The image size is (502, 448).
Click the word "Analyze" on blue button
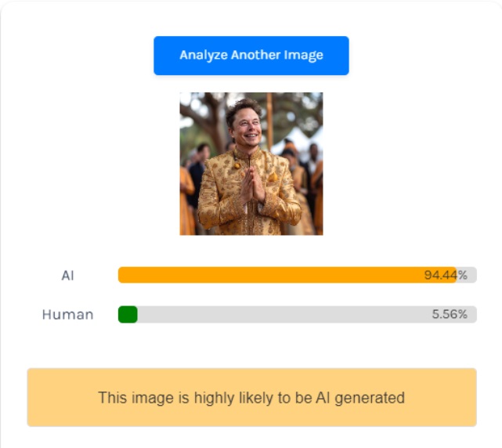tap(204, 56)
